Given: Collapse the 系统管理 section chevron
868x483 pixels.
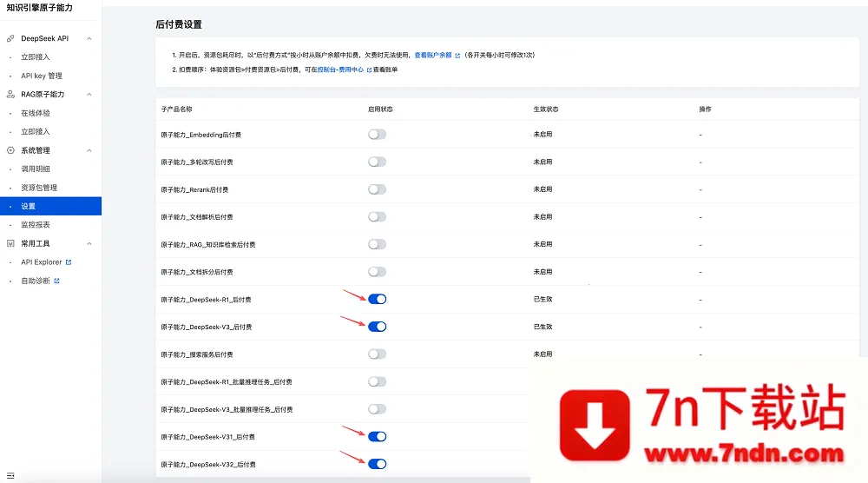Looking at the screenshot, I should (x=89, y=150).
